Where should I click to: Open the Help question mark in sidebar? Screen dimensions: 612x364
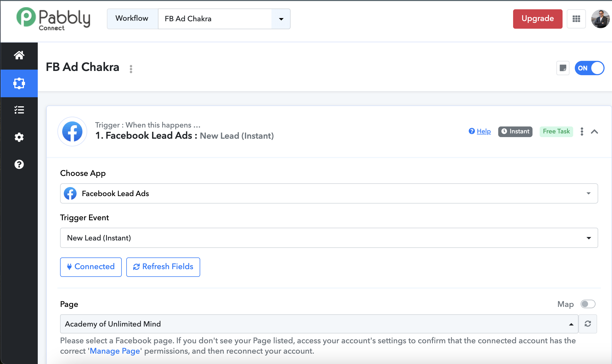point(19,164)
